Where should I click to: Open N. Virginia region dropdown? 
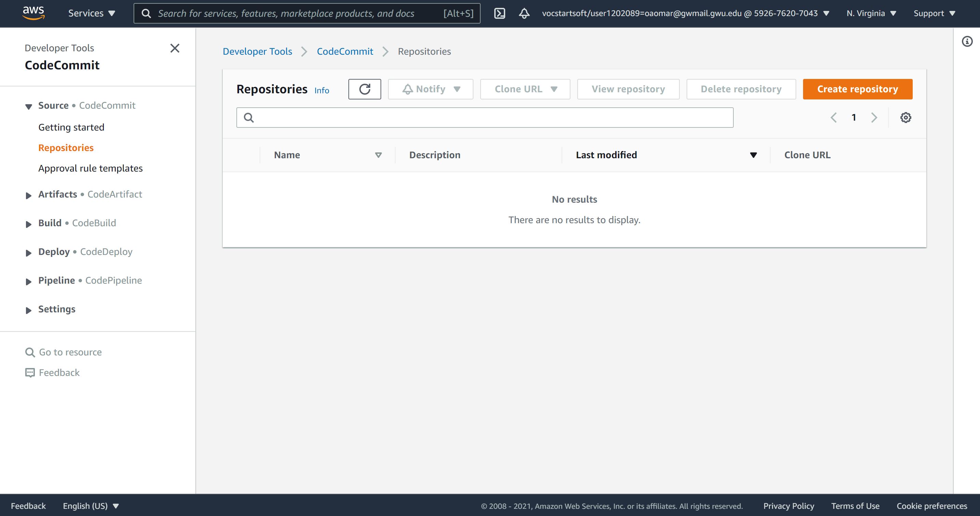pos(871,13)
